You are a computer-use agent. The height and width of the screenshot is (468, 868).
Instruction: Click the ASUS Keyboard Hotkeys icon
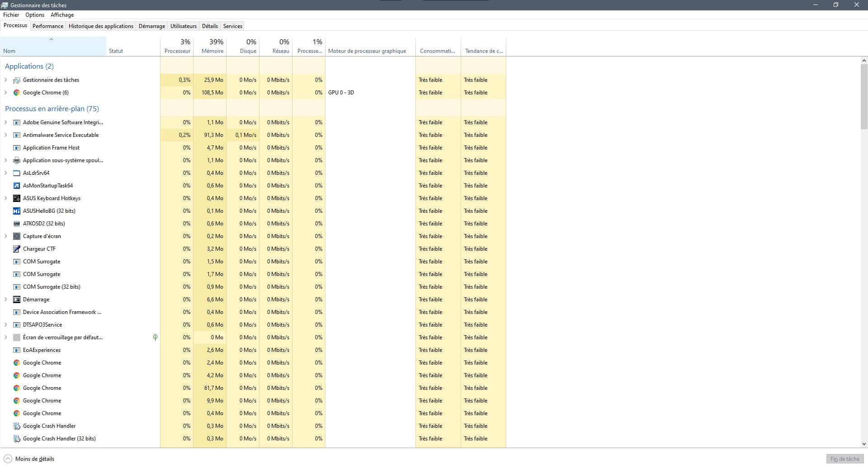(17, 198)
